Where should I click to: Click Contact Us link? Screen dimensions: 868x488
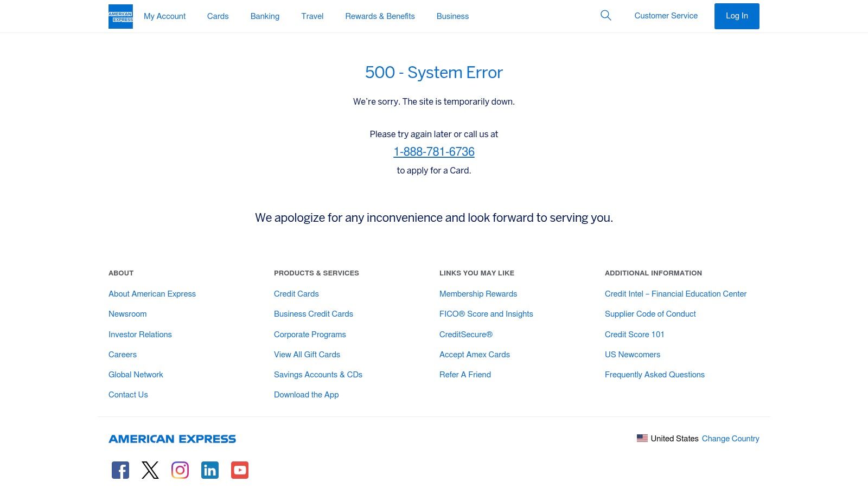coord(128,395)
